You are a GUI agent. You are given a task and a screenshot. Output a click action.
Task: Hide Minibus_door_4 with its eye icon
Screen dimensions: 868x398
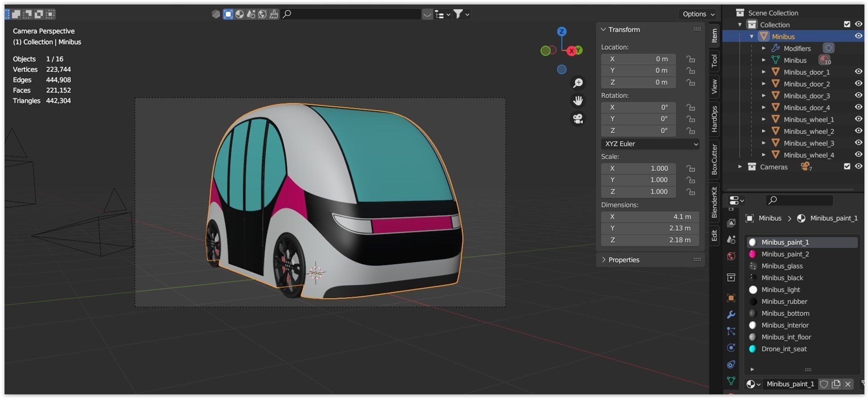tap(859, 107)
